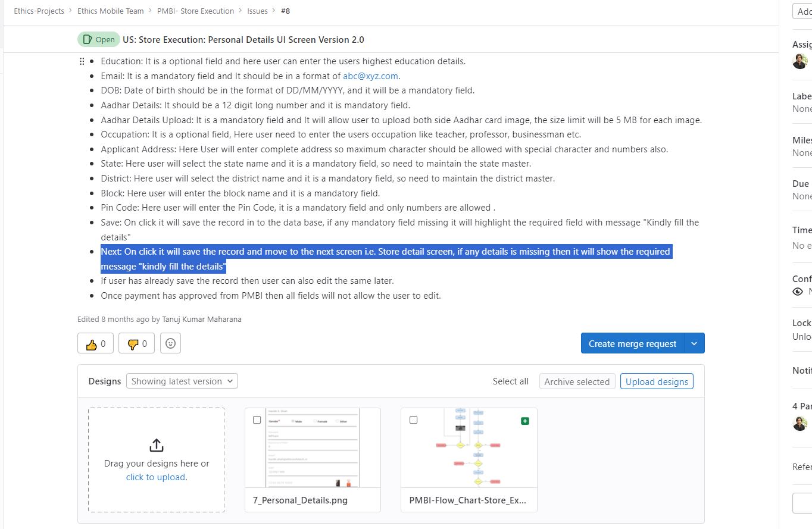Click the drag handle beside the Education bullet
Image resolution: width=812 pixels, height=529 pixels.
pos(82,61)
